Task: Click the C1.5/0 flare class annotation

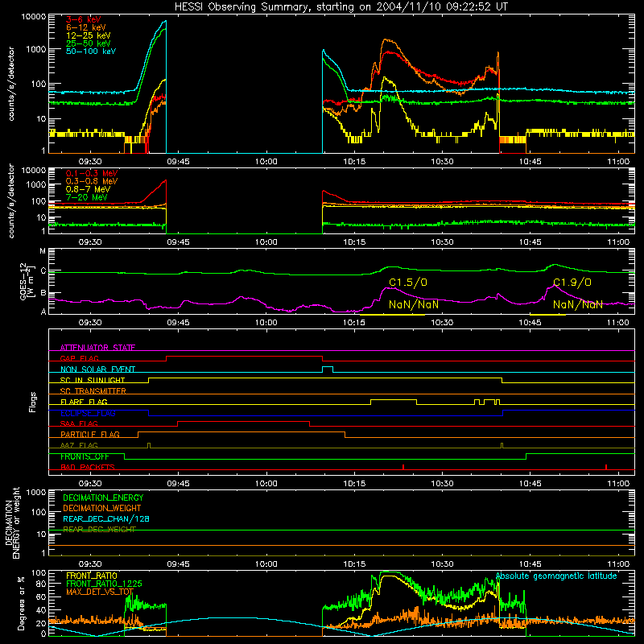Action: click(408, 283)
